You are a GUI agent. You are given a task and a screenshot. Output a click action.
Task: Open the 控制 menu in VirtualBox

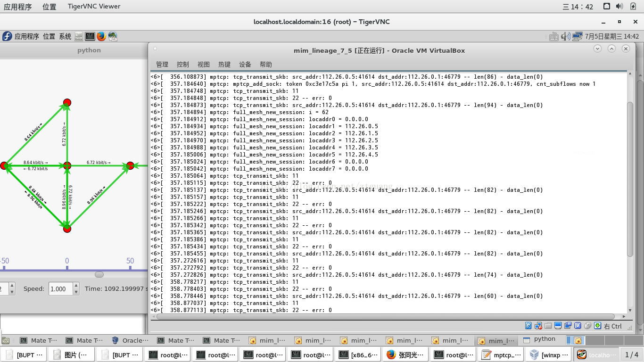point(183,65)
